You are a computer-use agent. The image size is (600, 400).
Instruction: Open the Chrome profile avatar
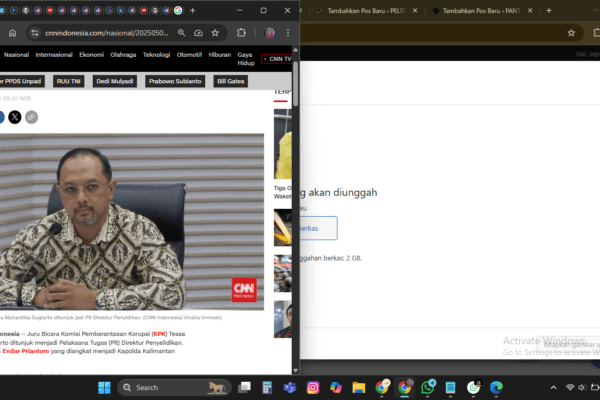pos(269,33)
